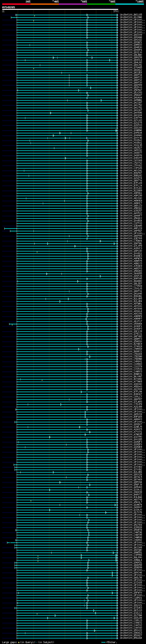View subject UniRef100_A8PJI9
The height and width of the screenshot is (644, 146).
click(131, 228)
